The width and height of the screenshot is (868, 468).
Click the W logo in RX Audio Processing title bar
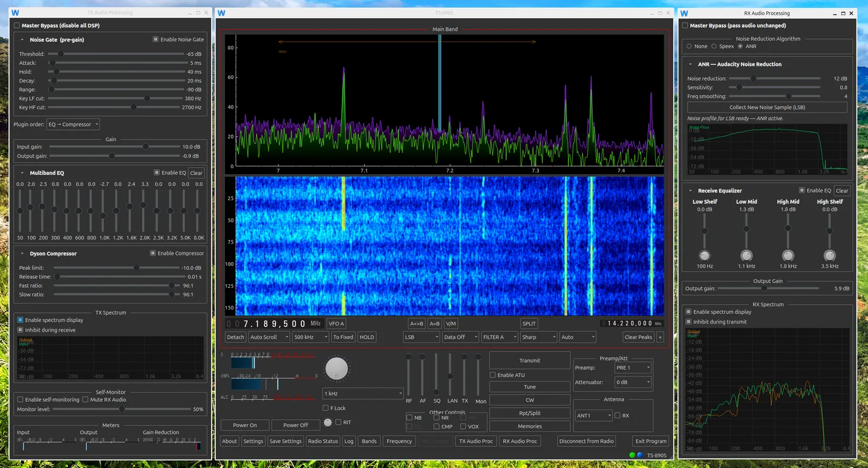[x=684, y=13]
